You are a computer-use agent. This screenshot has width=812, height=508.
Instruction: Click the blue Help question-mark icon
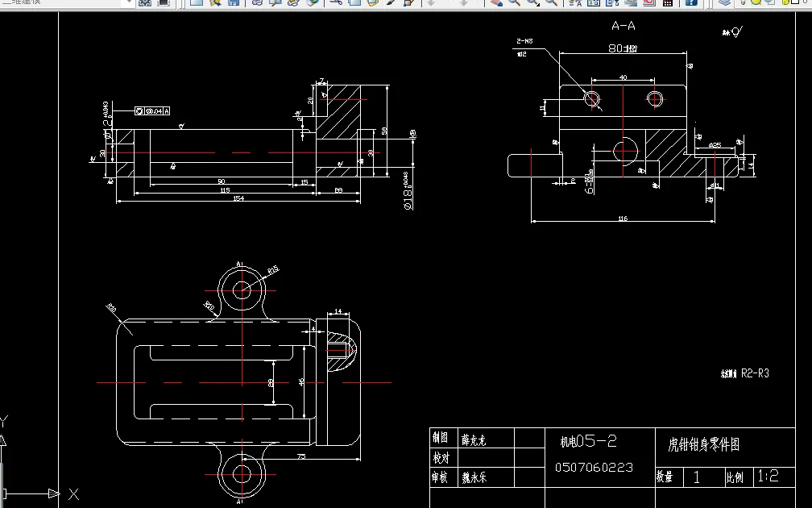coord(691,2)
